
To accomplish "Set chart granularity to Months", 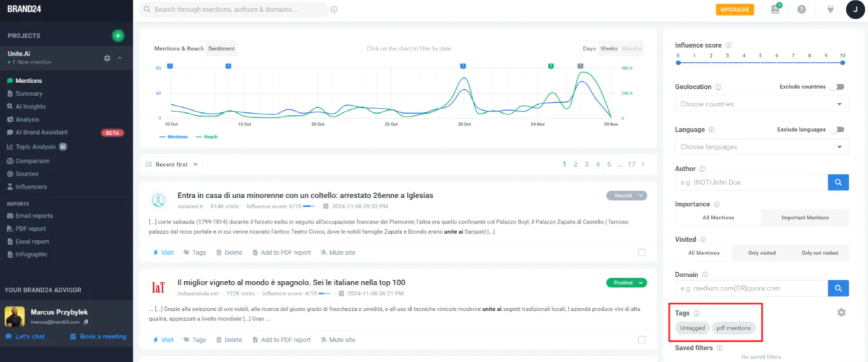I will [632, 49].
